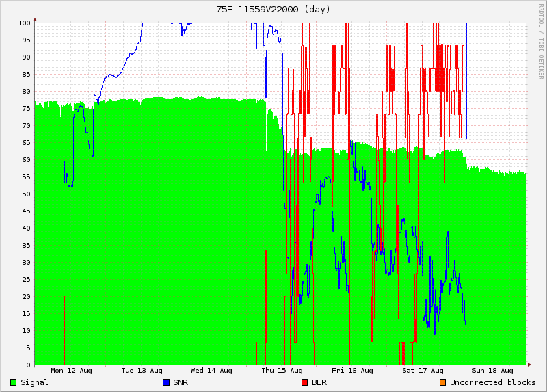Click the 'Tue 13 Aug' axis label
The width and height of the screenshot is (547, 392).
tap(142, 371)
